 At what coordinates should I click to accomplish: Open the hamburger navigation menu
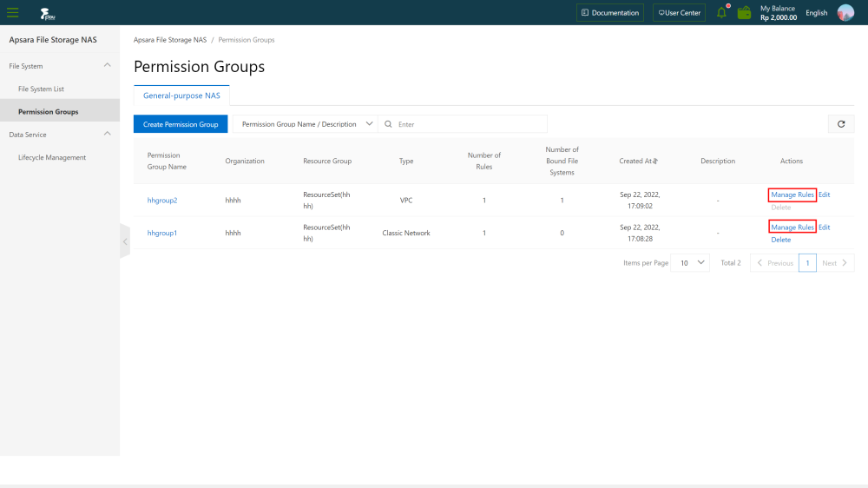click(13, 13)
